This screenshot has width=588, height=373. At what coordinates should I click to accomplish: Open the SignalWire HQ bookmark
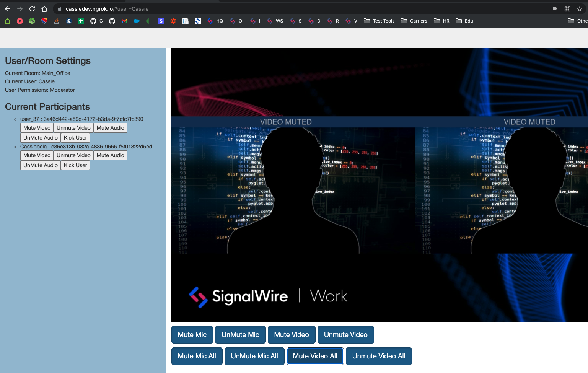point(215,21)
